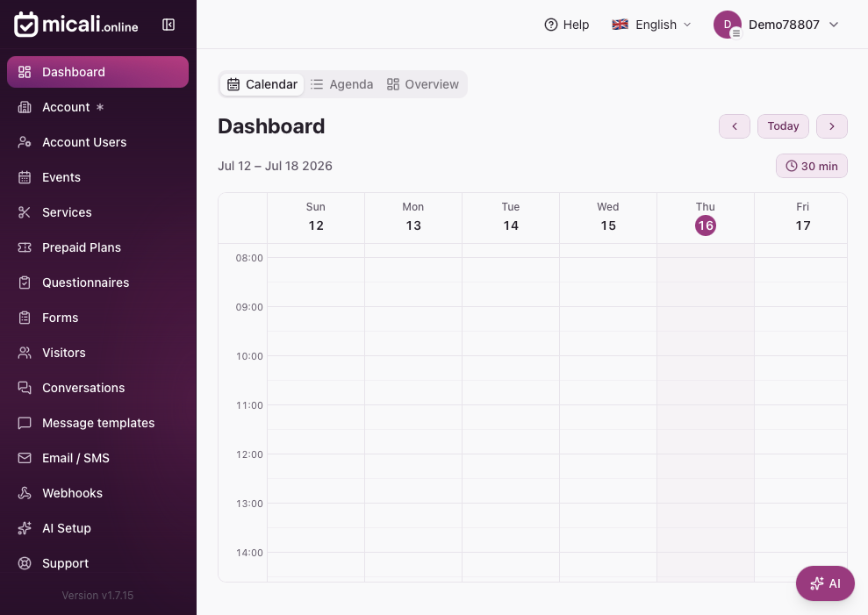Select the Sun 12 day header
The height and width of the screenshot is (615, 868).
[316, 218]
